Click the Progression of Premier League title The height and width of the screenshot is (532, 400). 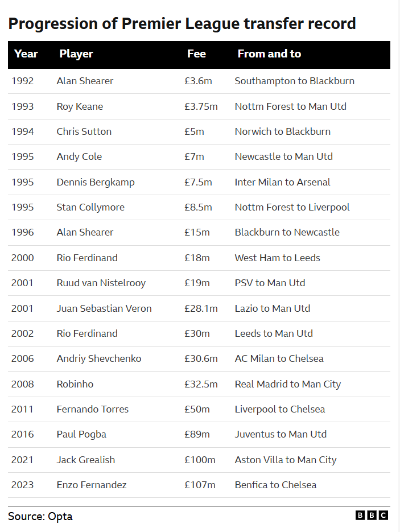click(x=182, y=24)
